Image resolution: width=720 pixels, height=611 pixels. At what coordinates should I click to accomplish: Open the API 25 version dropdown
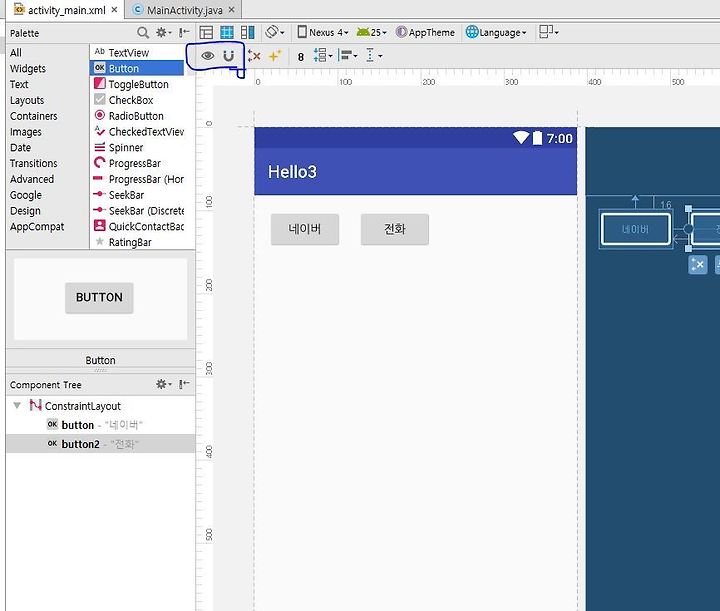coord(371,32)
